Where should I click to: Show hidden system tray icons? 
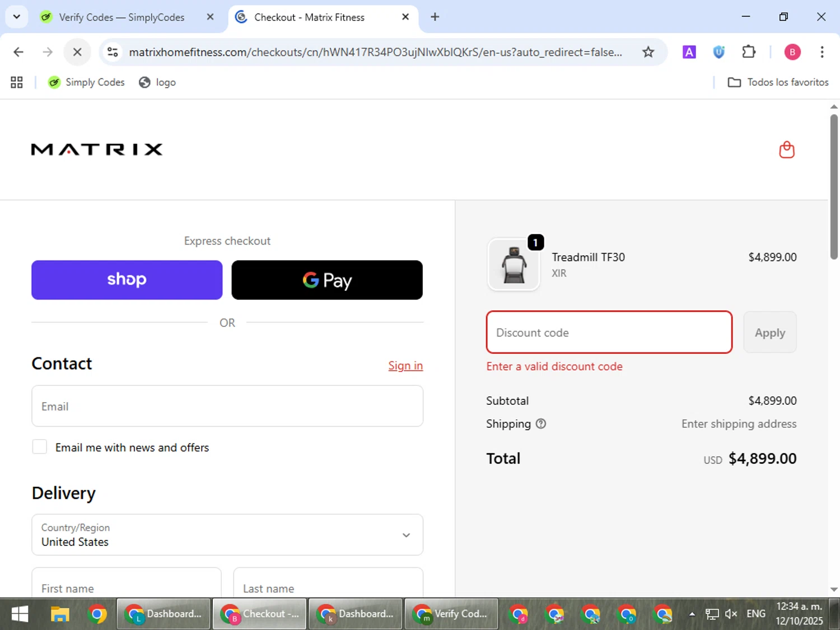click(x=692, y=614)
